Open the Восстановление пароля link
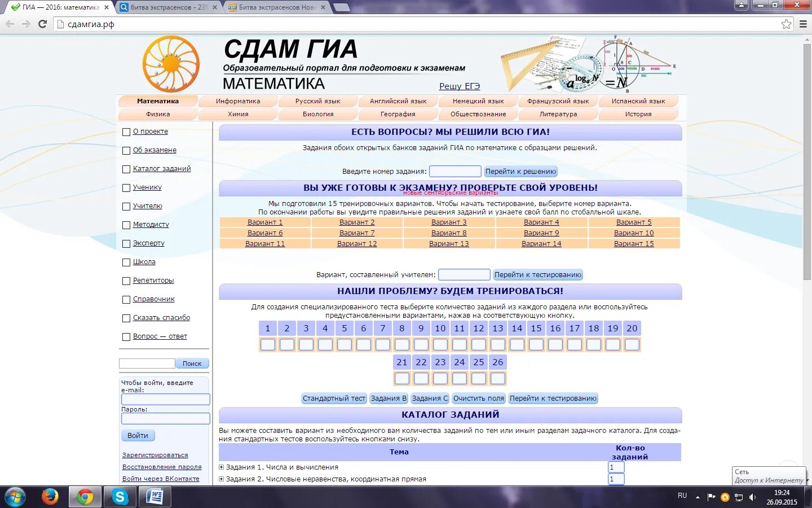 point(162,467)
